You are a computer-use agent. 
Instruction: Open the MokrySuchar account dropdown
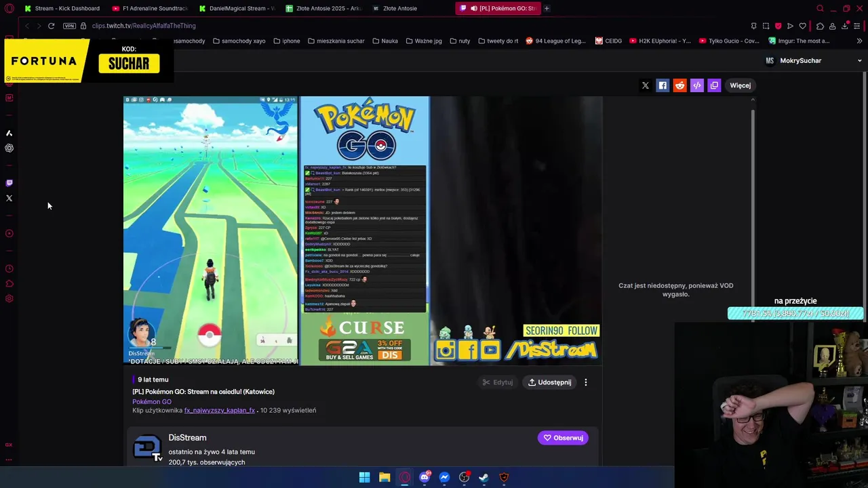click(x=813, y=60)
